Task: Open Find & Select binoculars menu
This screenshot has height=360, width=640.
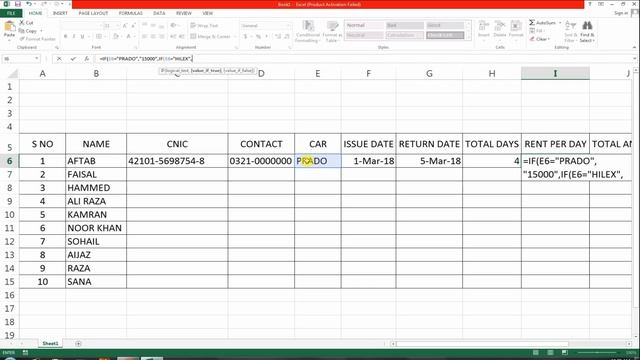Action: pyautogui.click(x=587, y=31)
